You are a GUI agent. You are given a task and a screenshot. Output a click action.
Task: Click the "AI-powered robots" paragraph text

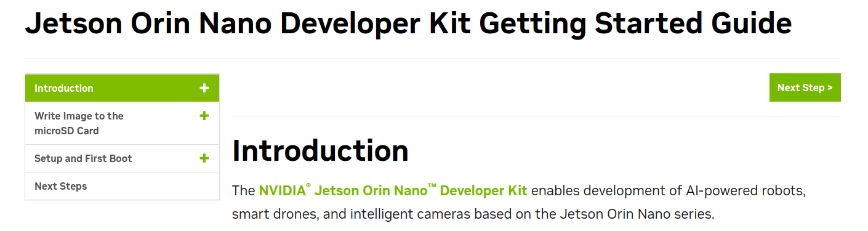[x=745, y=190]
